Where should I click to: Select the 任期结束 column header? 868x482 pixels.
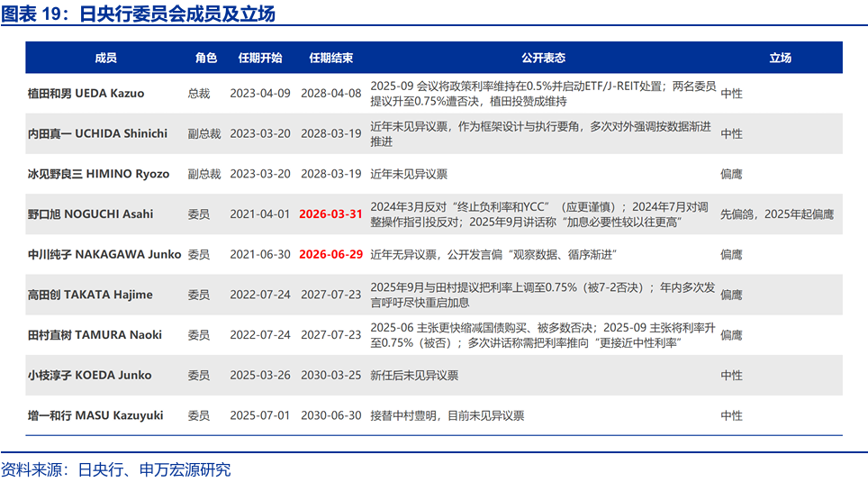pos(330,58)
